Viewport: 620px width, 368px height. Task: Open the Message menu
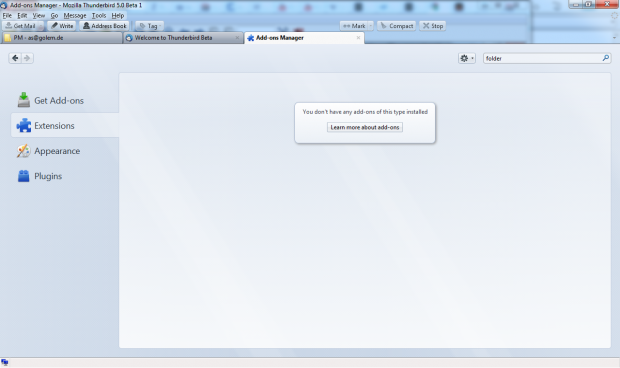[x=75, y=15]
